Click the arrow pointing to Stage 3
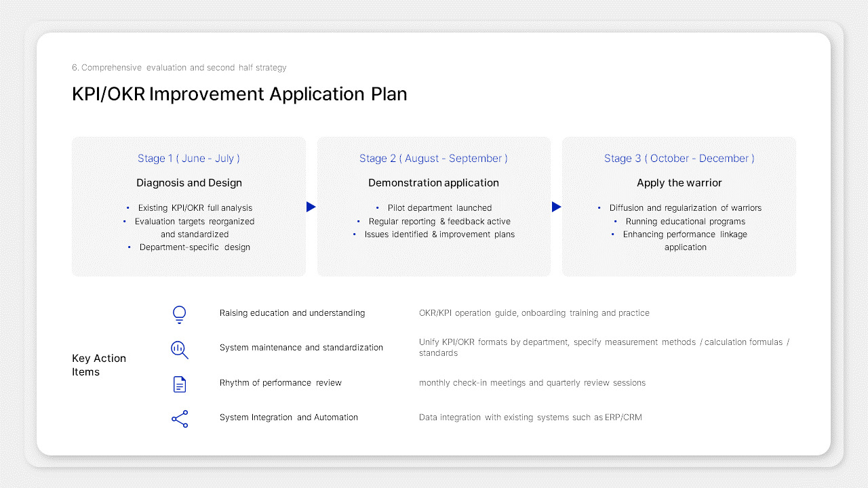 [x=557, y=207]
